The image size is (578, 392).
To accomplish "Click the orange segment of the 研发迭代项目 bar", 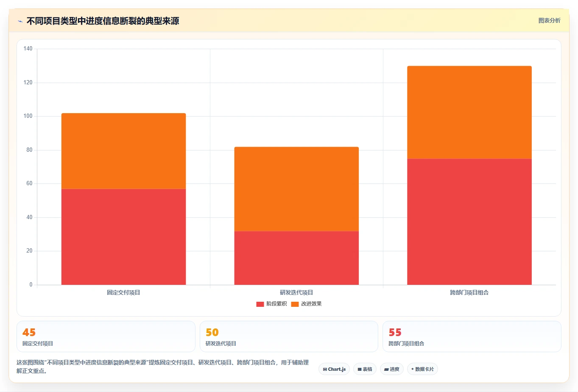I will [x=296, y=189].
